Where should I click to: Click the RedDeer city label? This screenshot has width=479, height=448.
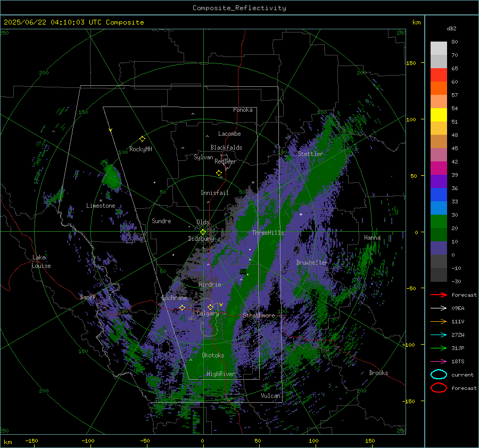226,161
